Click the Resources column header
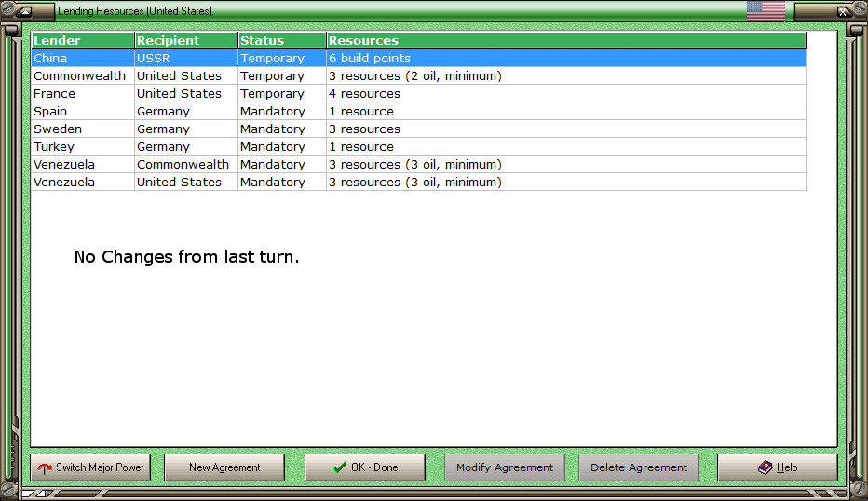 point(565,40)
